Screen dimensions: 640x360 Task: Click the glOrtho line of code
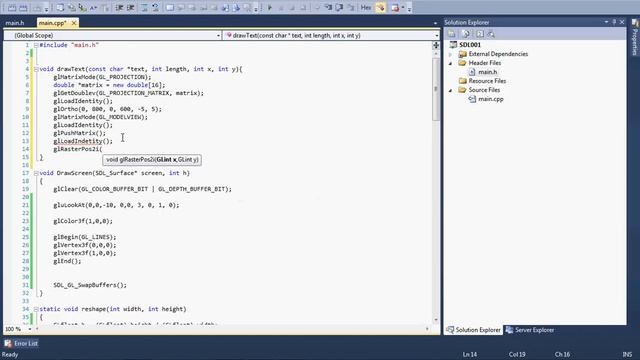(x=107, y=109)
